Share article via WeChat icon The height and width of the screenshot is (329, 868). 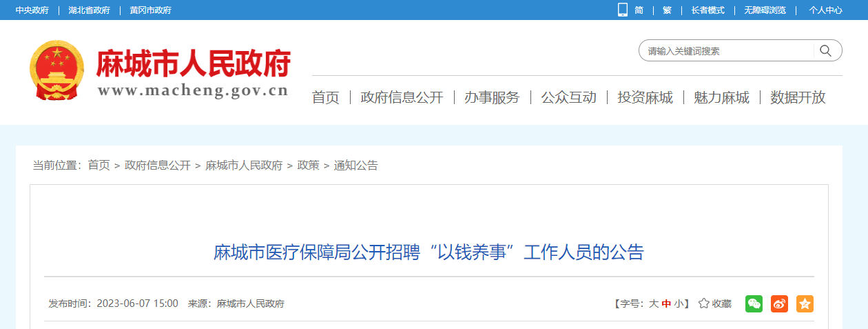tap(754, 303)
